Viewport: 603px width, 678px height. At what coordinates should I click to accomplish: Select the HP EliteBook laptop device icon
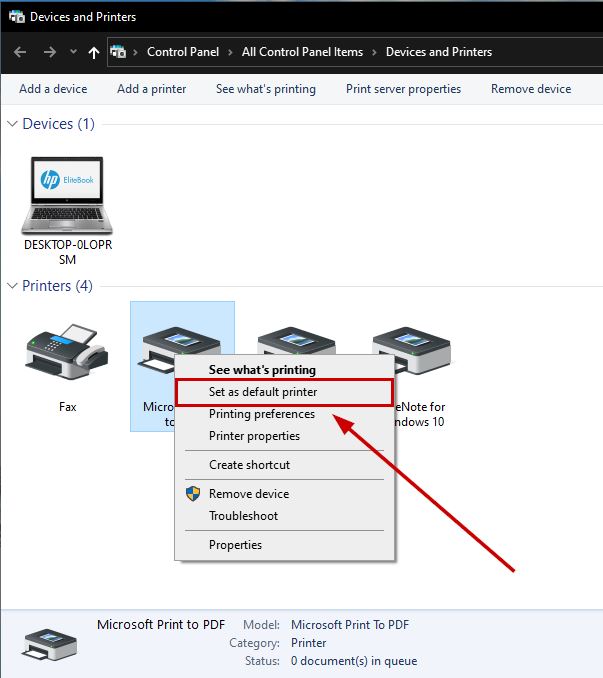coord(67,195)
